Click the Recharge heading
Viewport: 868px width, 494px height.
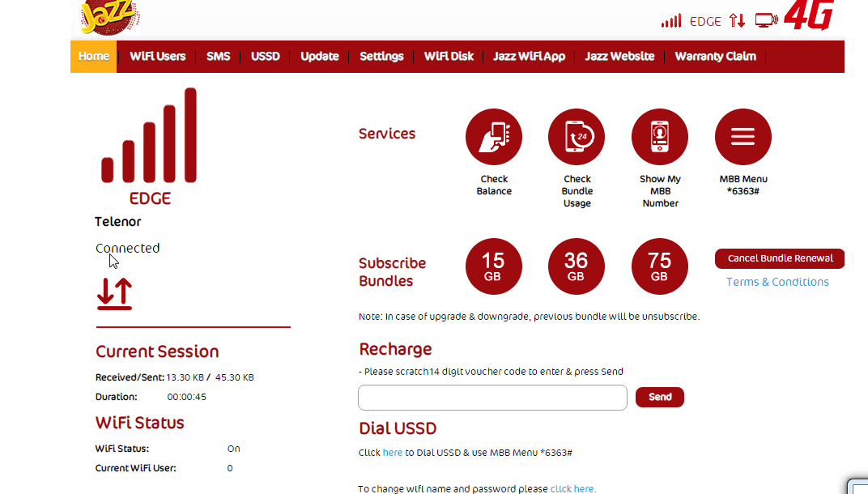click(x=395, y=349)
